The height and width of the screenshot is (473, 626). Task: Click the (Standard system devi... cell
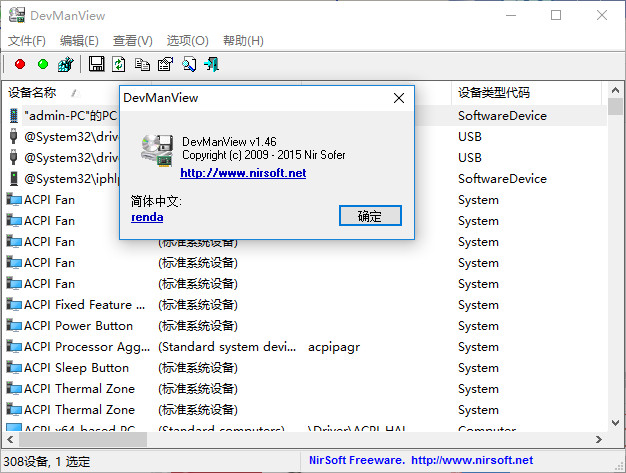pyautogui.click(x=227, y=346)
